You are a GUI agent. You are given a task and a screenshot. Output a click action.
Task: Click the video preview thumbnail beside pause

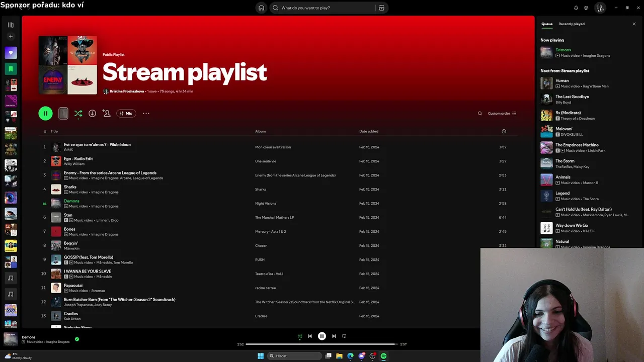[63, 113]
